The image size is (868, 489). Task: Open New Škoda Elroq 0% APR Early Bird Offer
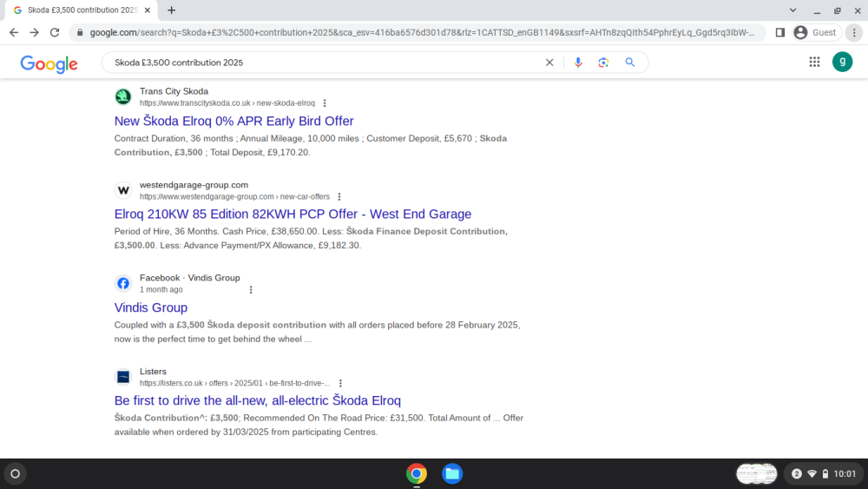tap(233, 121)
